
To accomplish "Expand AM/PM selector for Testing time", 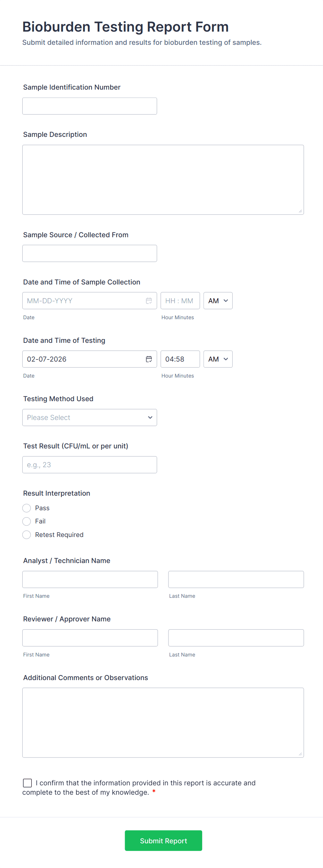I will [218, 359].
